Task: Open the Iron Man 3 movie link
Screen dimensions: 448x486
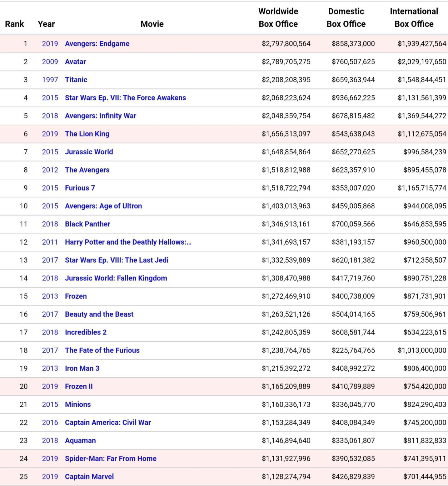Action: pos(82,368)
